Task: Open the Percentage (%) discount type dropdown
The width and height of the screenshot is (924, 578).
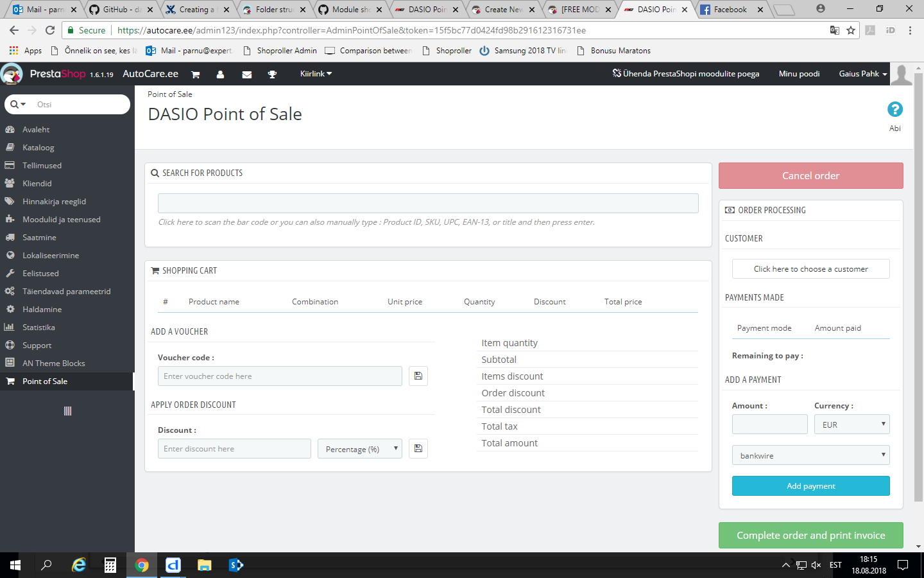Action: click(x=360, y=448)
